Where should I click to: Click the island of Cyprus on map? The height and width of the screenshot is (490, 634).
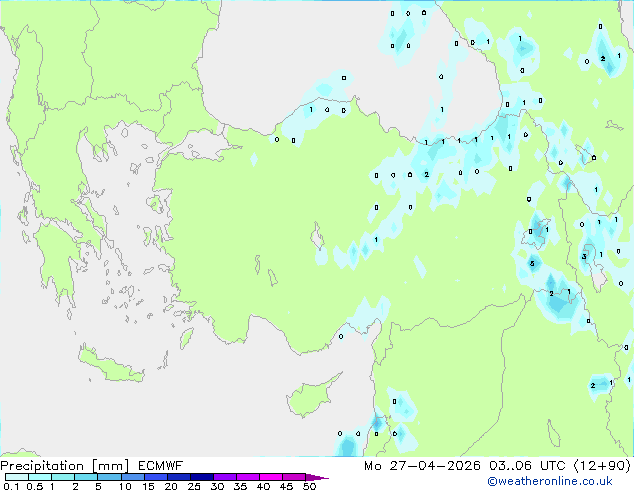coord(311,396)
